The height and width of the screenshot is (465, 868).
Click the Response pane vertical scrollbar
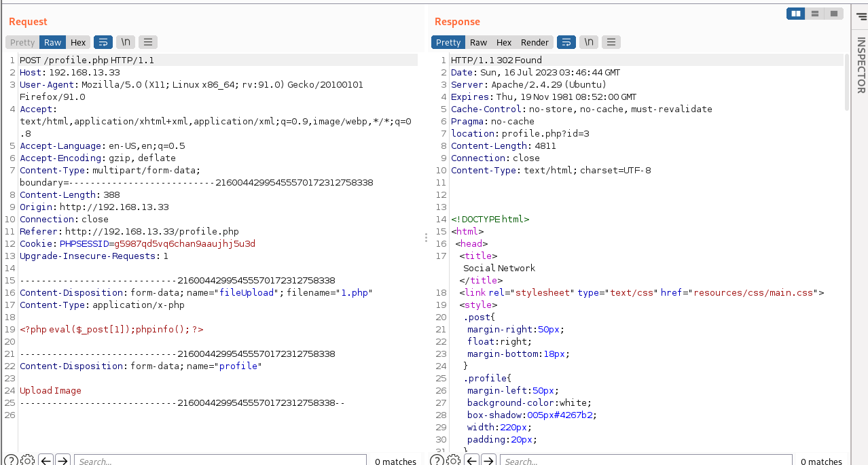847,82
